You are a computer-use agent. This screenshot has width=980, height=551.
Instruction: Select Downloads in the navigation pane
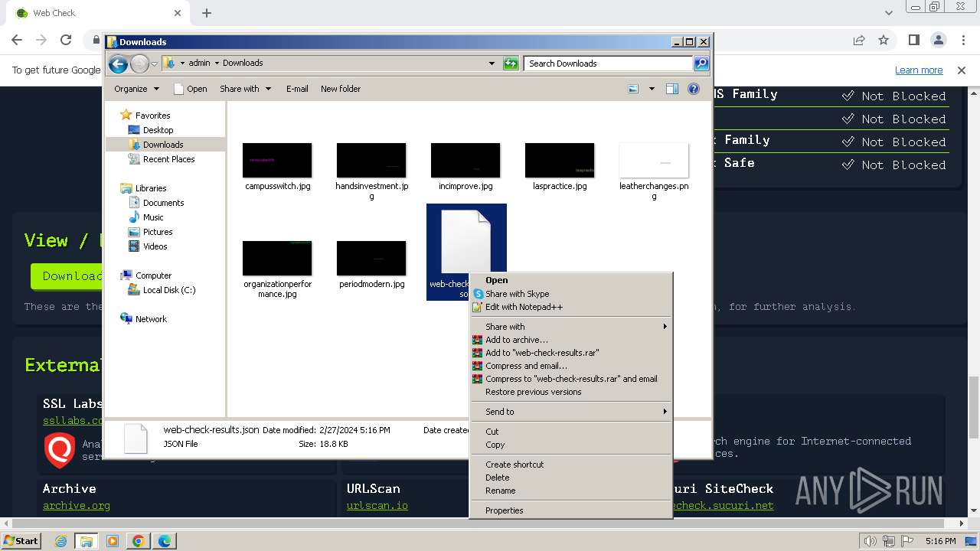coord(163,145)
